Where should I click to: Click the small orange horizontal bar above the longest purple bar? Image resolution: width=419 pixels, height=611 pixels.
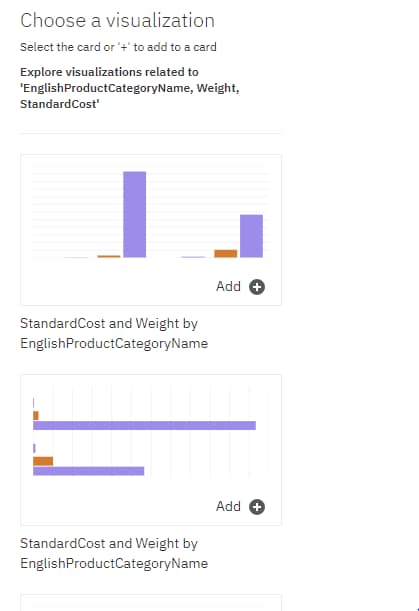click(x=36, y=416)
